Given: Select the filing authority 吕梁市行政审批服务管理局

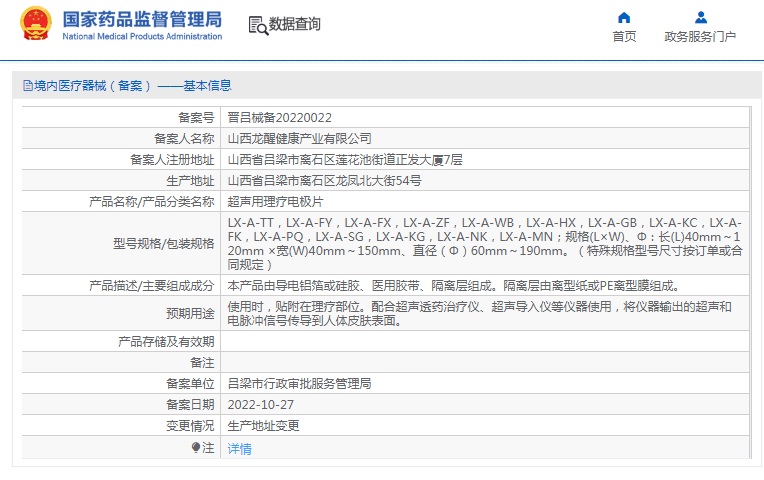Looking at the screenshot, I should coord(299,383).
